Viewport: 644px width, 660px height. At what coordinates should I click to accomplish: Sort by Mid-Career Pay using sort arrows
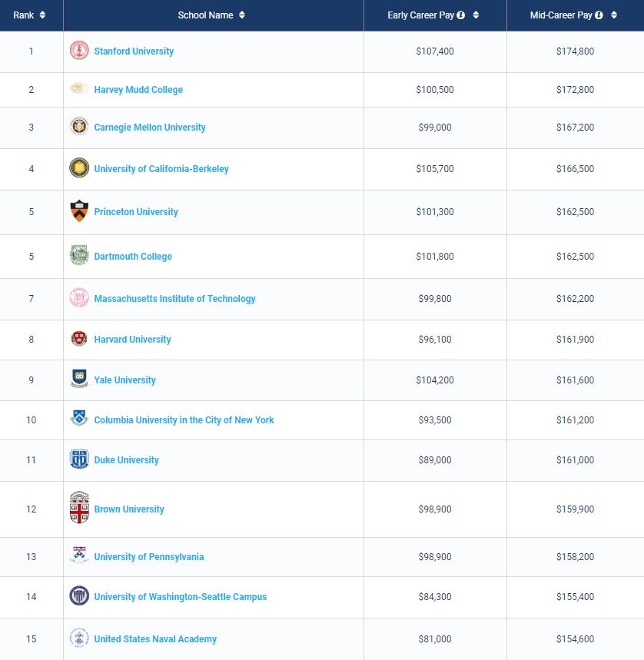[614, 15]
